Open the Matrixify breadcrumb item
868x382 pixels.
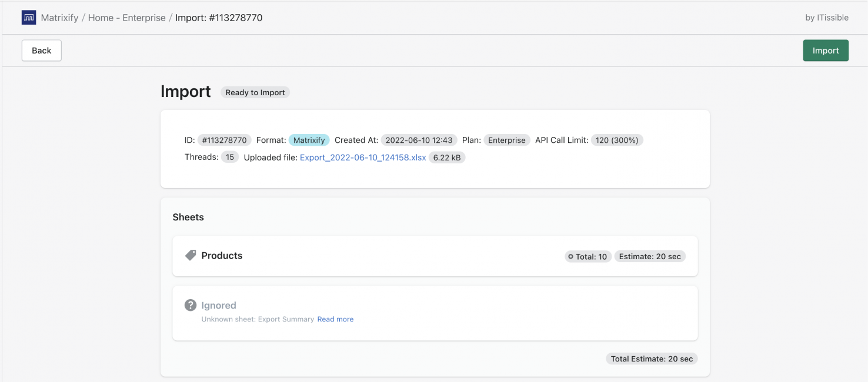[59, 17]
